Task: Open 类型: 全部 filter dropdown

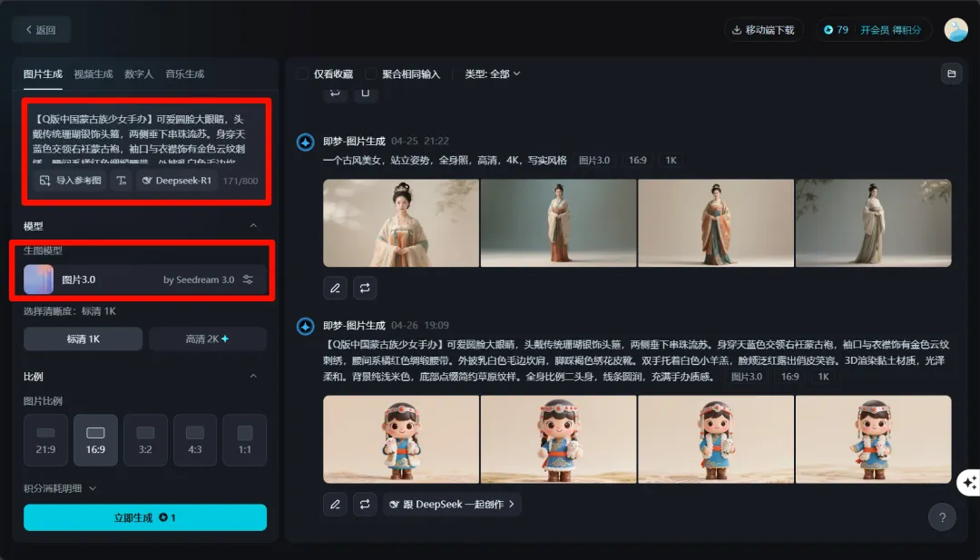Action: 493,74
